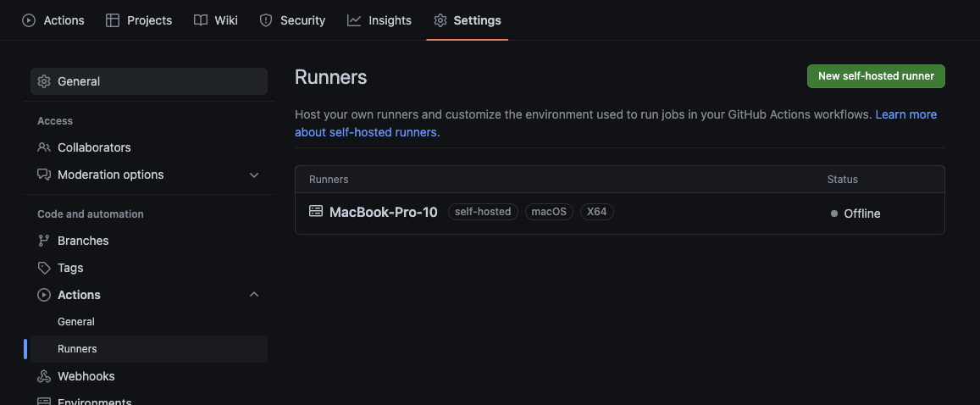Expand the Moderation options chevron

(254, 175)
